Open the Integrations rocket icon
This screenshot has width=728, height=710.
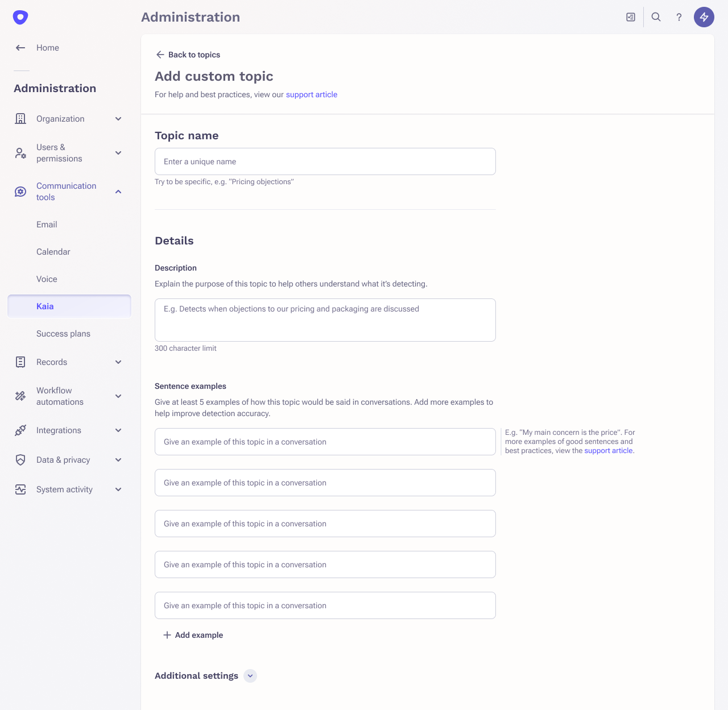pyautogui.click(x=20, y=430)
